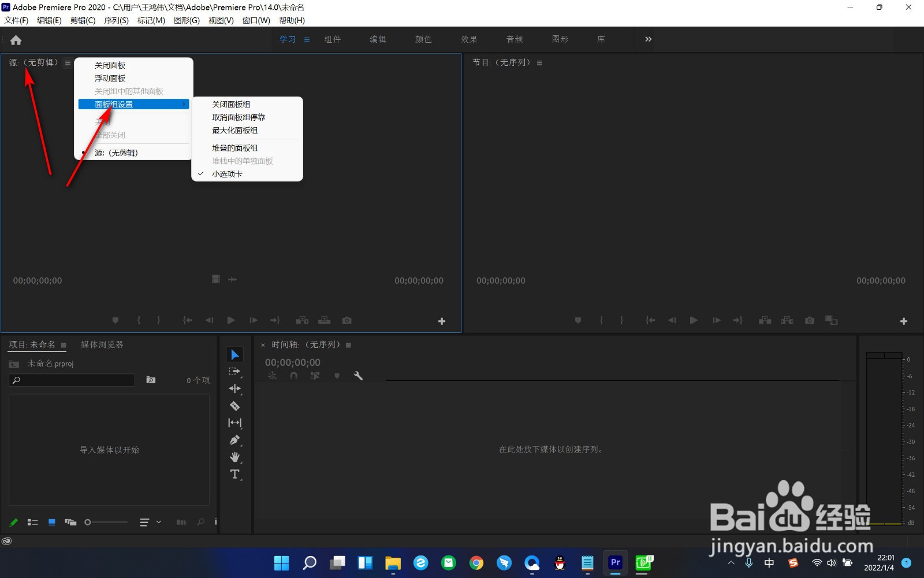The width and height of the screenshot is (924, 578).
Task: Open 学习 workspace menu icon
Action: click(307, 40)
